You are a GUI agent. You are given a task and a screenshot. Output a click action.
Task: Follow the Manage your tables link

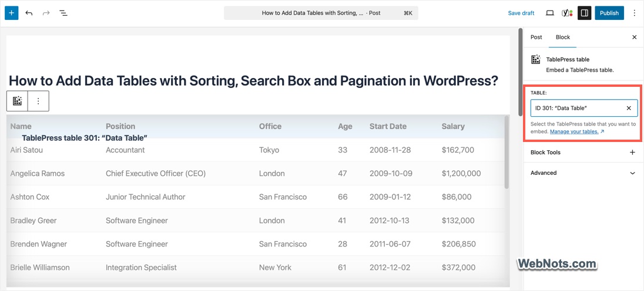pos(577,131)
